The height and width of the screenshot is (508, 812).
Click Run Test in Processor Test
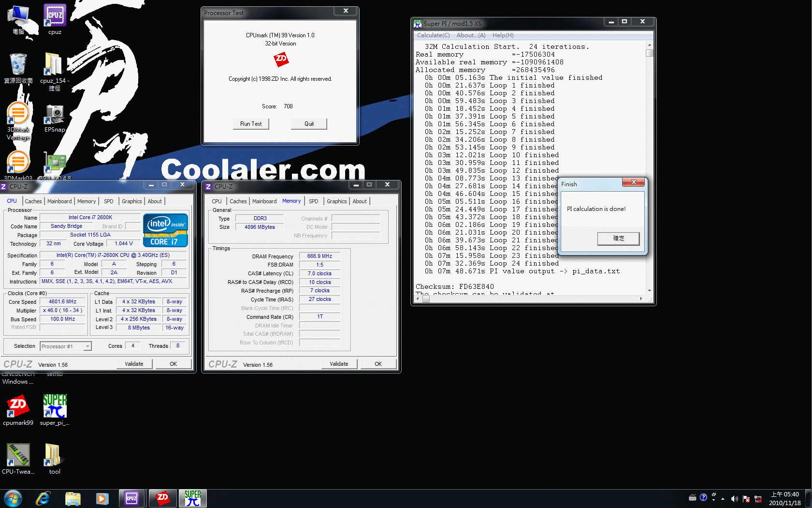pos(251,124)
